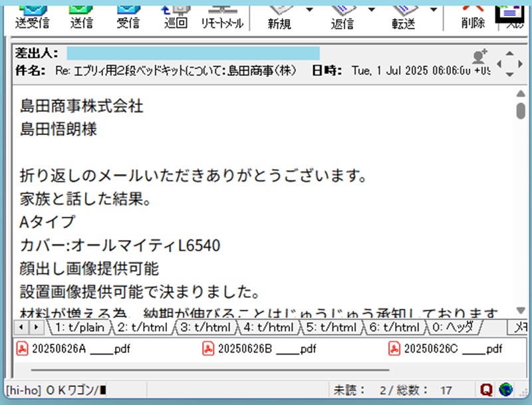The height and width of the screenshot is (405, 532).
Task: Reply to this email with 返信
Action: (342, 15)
